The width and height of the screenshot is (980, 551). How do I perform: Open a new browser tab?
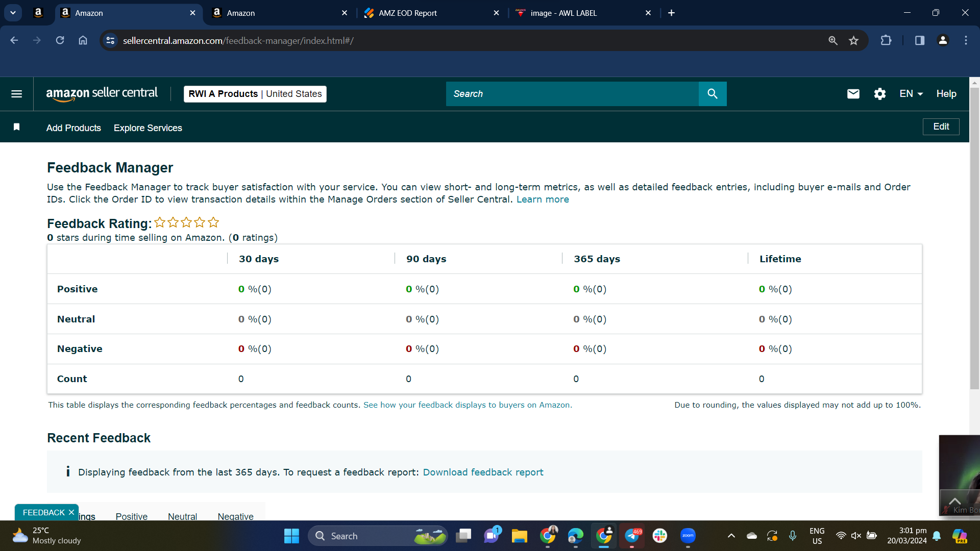click(671, 13)
